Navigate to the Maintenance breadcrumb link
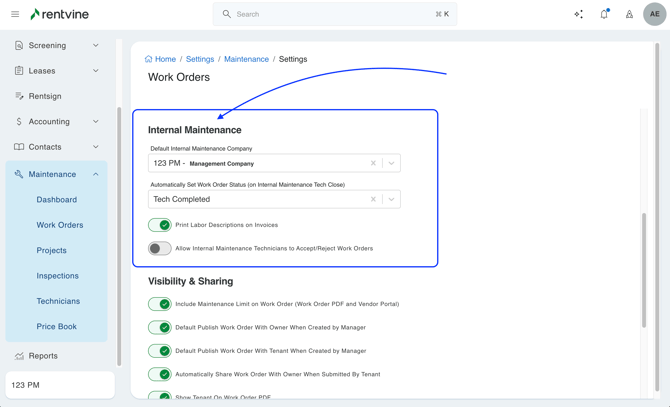The image size is (670, 407). click(x=246, y=59)
